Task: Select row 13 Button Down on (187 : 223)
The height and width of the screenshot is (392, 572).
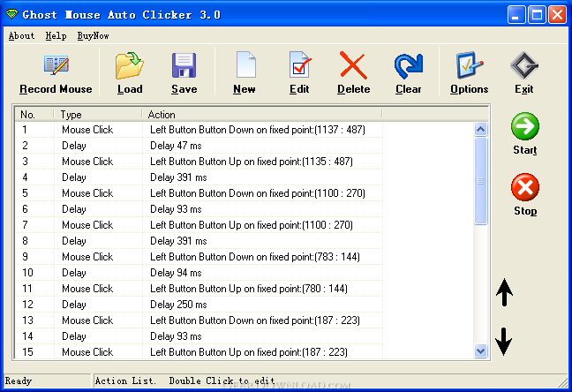Action: pyautogui.click(x=199, y=320)
